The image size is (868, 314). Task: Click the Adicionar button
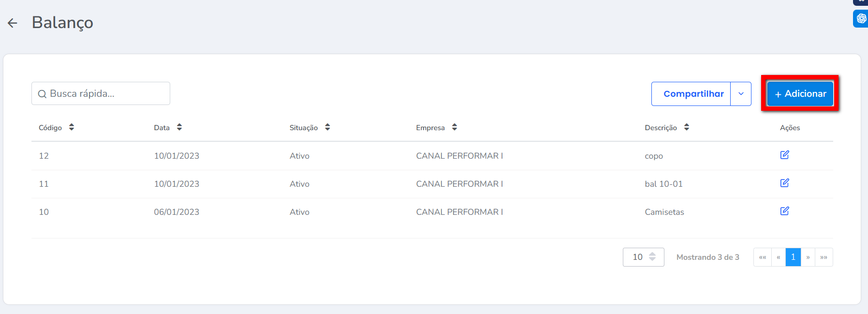click(x=800, y=94)
